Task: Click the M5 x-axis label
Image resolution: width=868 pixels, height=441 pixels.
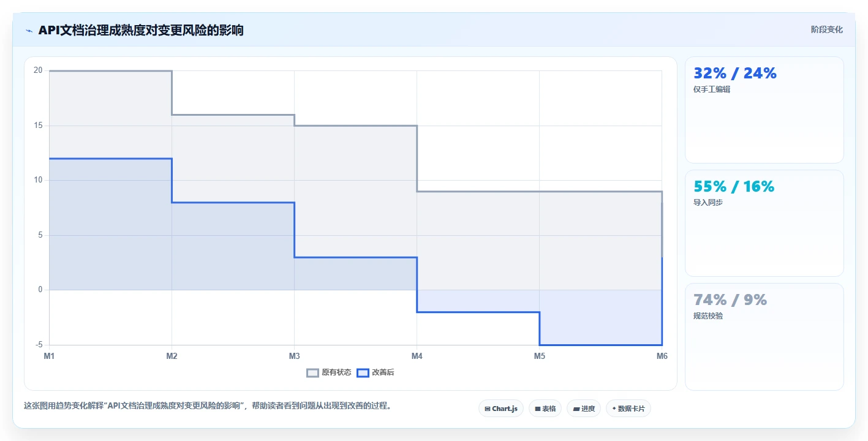Action: 539,356
